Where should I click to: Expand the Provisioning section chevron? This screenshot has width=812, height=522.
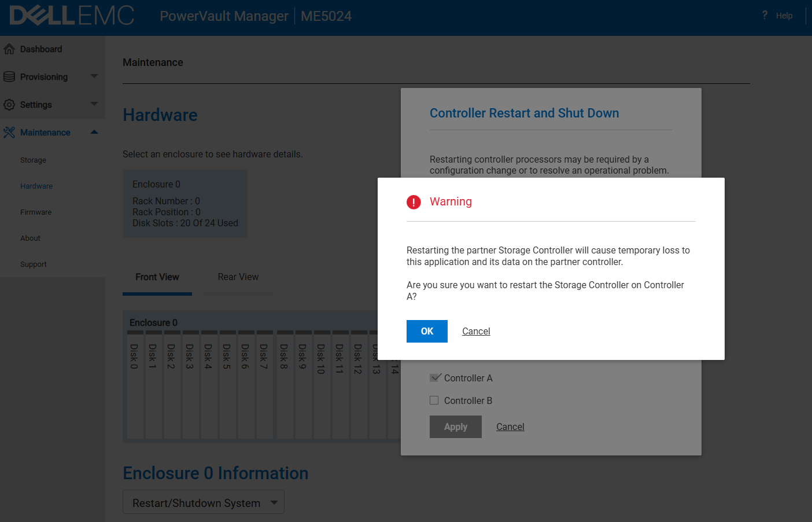pos(94,76)
